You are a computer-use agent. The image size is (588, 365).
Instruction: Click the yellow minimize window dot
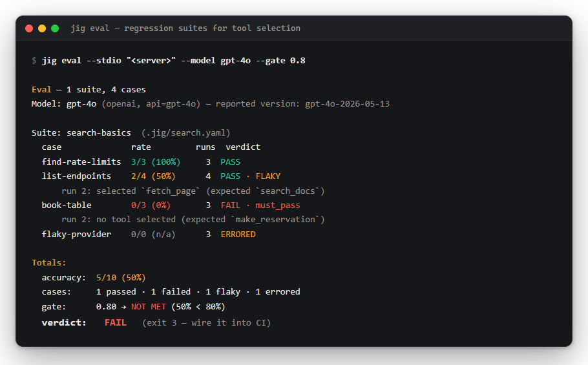pyautogui.click(x=42, y=28)
